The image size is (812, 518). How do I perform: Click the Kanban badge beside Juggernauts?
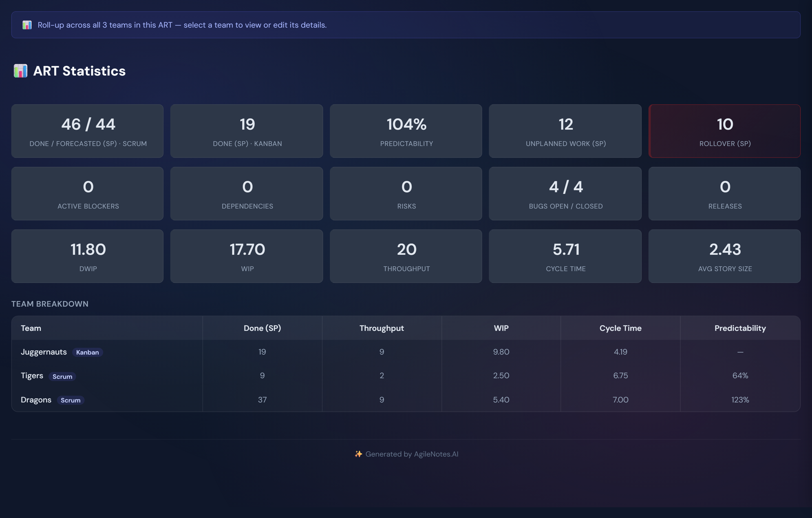tap(87, 352)
